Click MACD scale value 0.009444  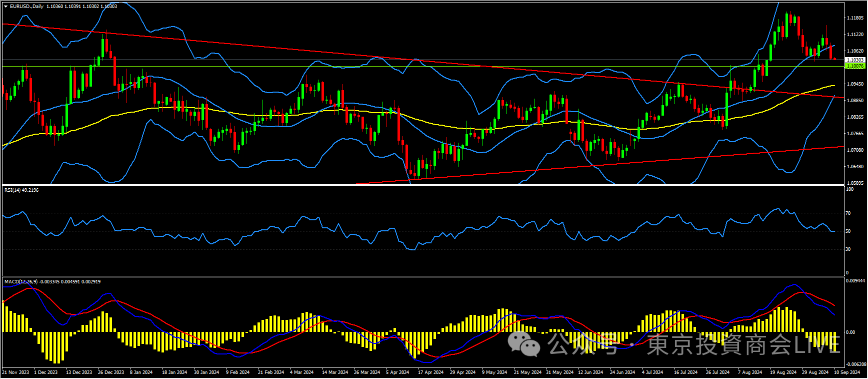coord(855,281)
